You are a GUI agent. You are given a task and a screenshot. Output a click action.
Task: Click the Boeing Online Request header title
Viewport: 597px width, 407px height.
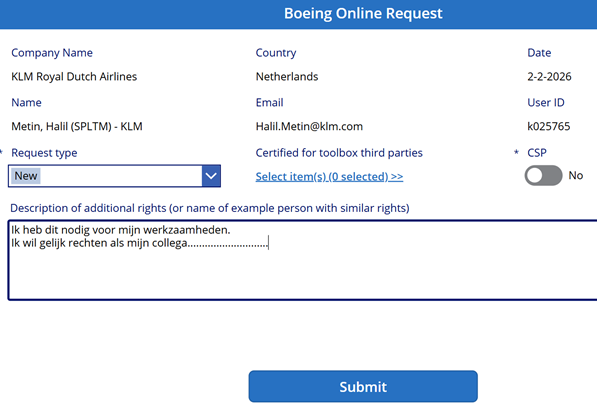click(363, 13)
